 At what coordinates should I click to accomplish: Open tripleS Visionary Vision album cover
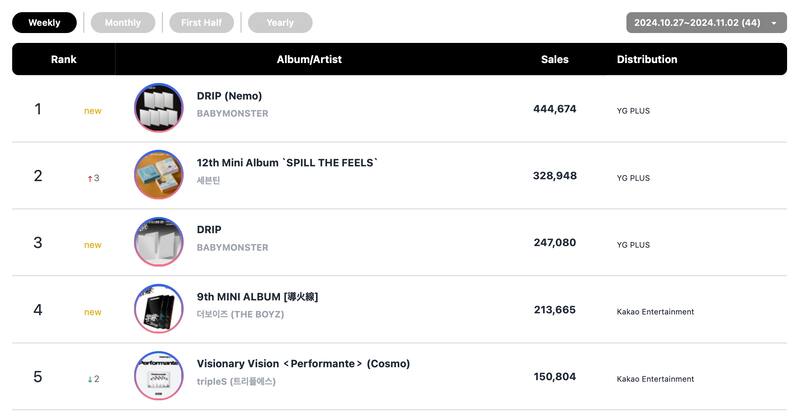pos(158,376)
